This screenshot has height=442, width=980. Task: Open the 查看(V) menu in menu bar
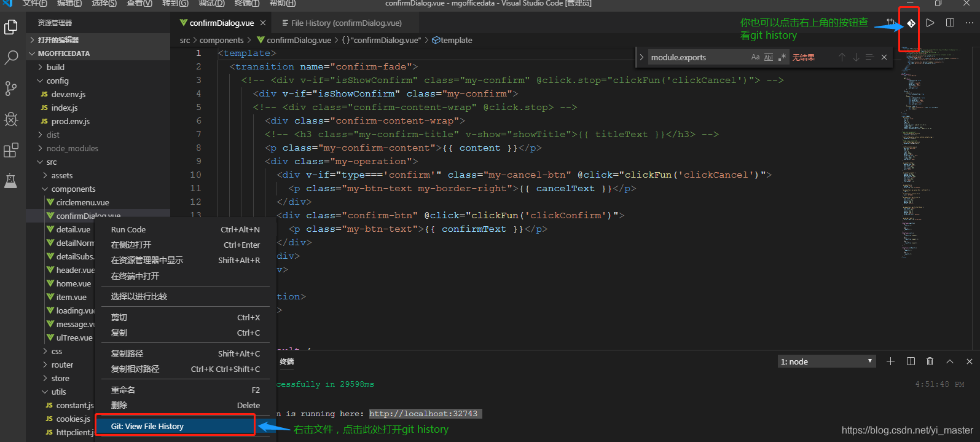pyautogui.click(x=139, y=4)
